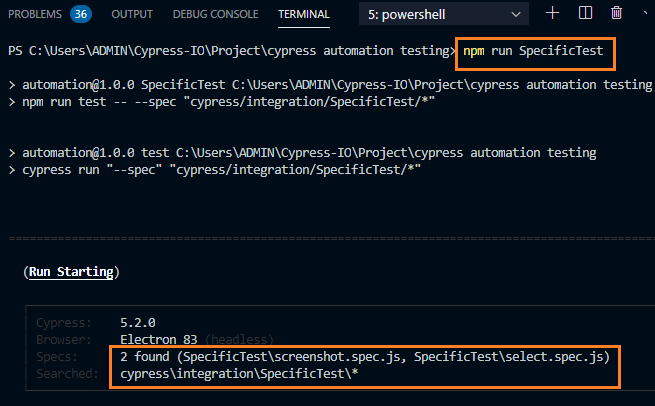Open the '5: powershell' terminal dropdown
655x406 pixels.
tap(444, 15)
